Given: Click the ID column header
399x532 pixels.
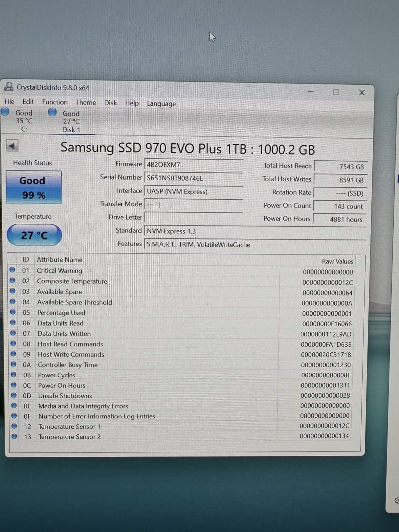Looking at the screenshot, I should coord(26,259).
